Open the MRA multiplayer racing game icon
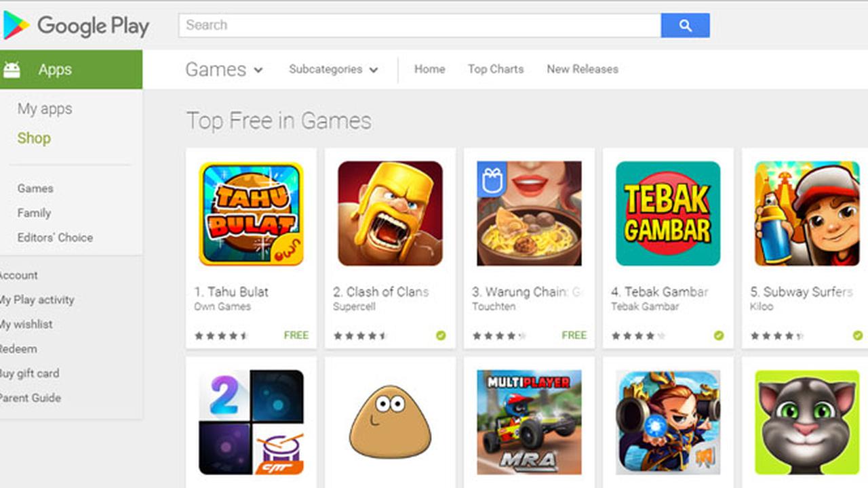The width and height of the screenshot is (868, 488). (x=529, y=422)
